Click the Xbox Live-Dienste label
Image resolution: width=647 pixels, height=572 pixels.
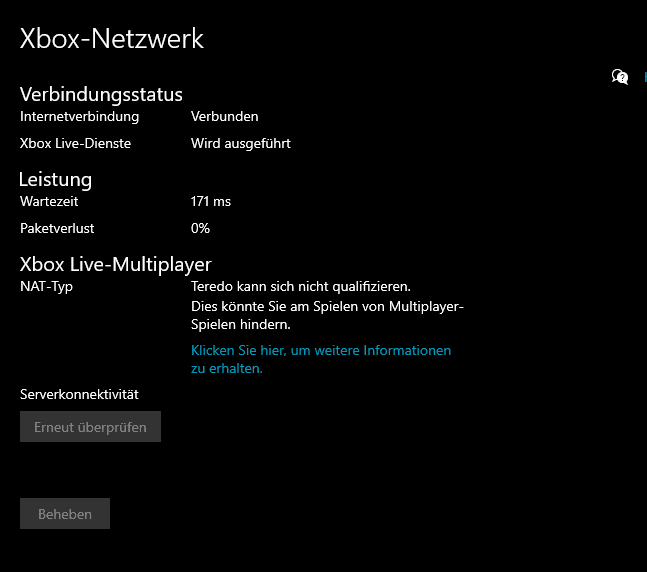[75, 143]
